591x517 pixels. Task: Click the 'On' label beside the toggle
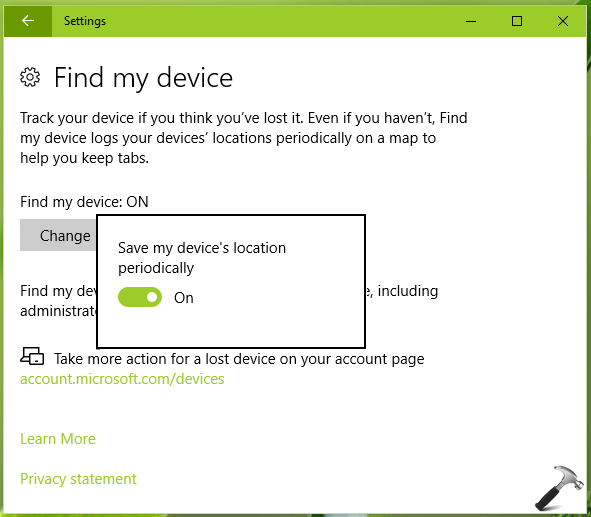[x=184, y=298]
